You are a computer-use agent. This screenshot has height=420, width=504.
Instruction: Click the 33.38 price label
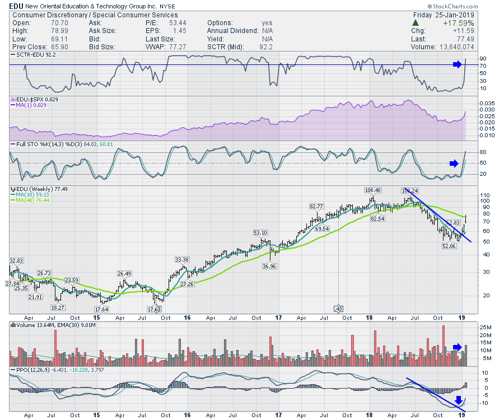click(182, 260)
